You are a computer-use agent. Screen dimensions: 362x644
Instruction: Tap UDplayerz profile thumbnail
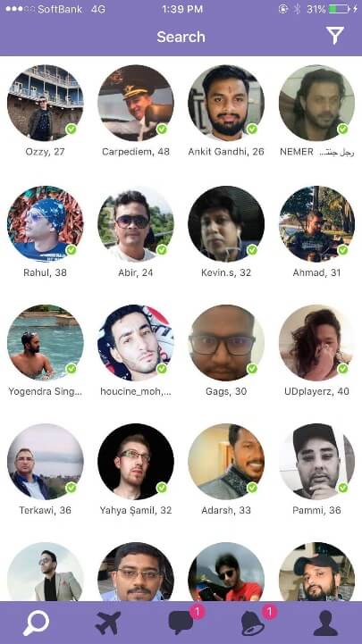pos(316,342)
